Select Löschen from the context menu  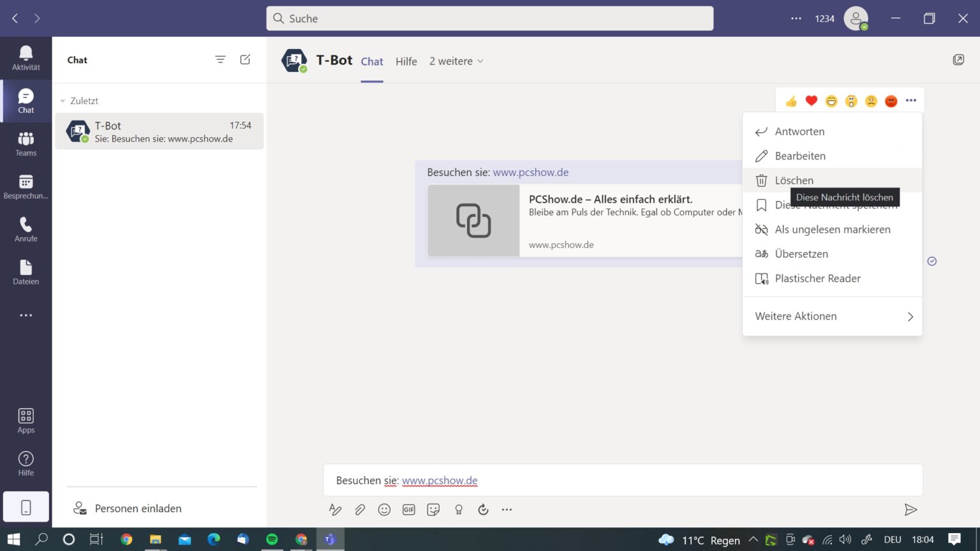[794, 180]
